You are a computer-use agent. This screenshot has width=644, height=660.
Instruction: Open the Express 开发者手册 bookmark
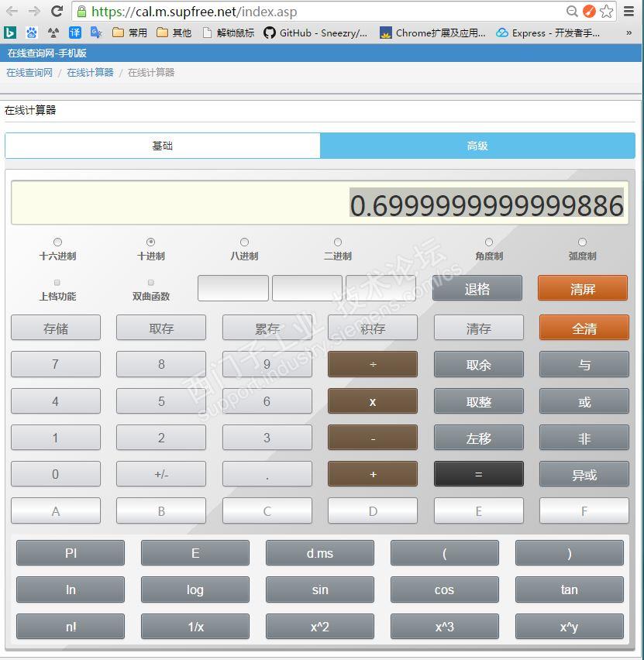548,33
